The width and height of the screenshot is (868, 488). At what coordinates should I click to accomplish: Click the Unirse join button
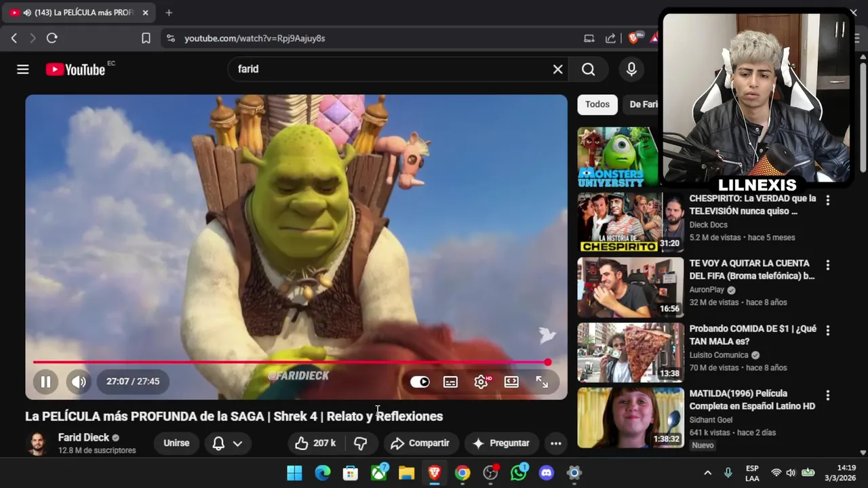coord(176,443)
